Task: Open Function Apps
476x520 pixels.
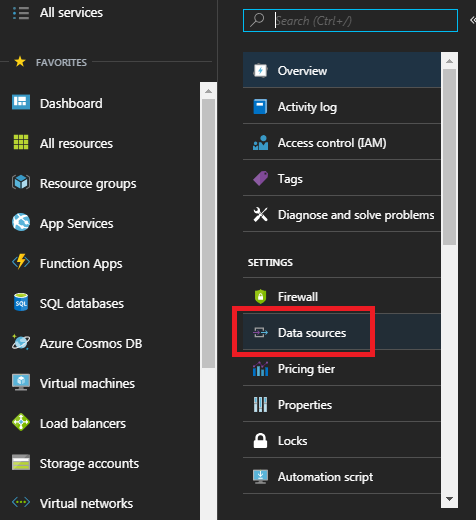Action: [81, 264]
